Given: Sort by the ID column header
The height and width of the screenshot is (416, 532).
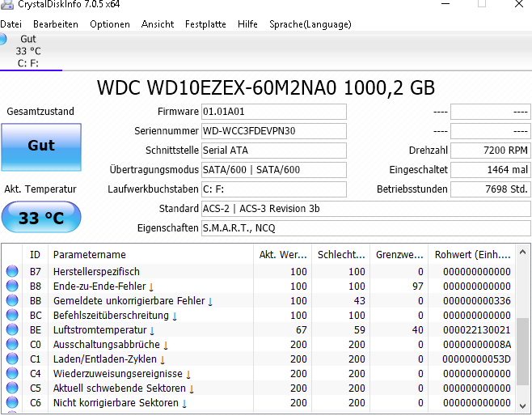Looking at the screenshot, I should click(36, 255).
